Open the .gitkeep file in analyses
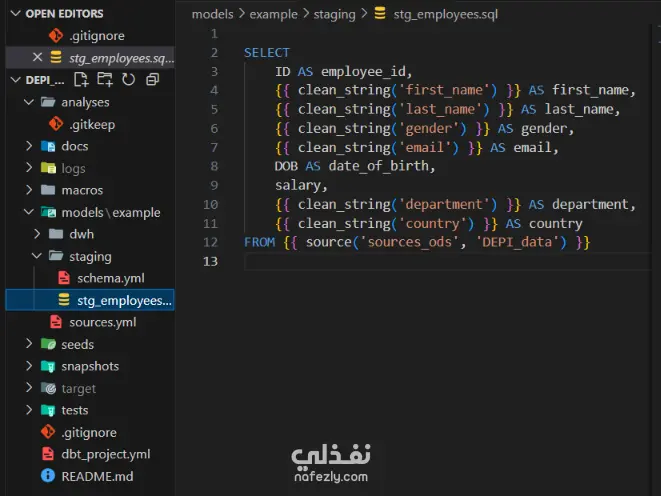Image resolution: width=661 pixels, height=496 pixels. click(92, 125)
